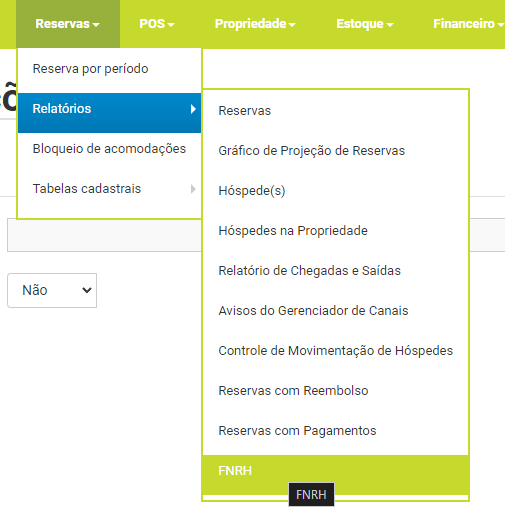Open Hóspedes na Propriedade report
This screenshot has width=505, height=531.
click(335, 231)
